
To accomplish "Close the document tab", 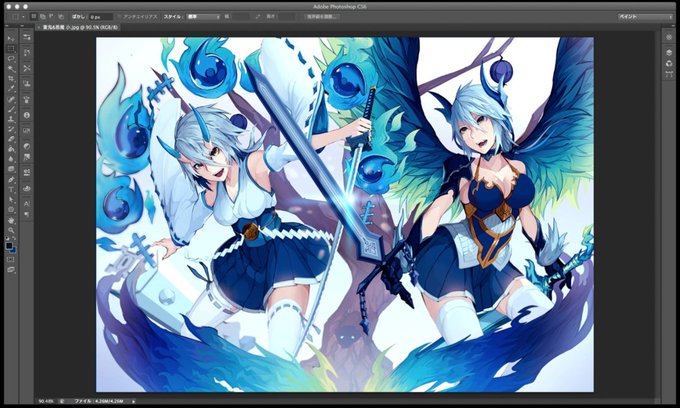I will point(39,27).
